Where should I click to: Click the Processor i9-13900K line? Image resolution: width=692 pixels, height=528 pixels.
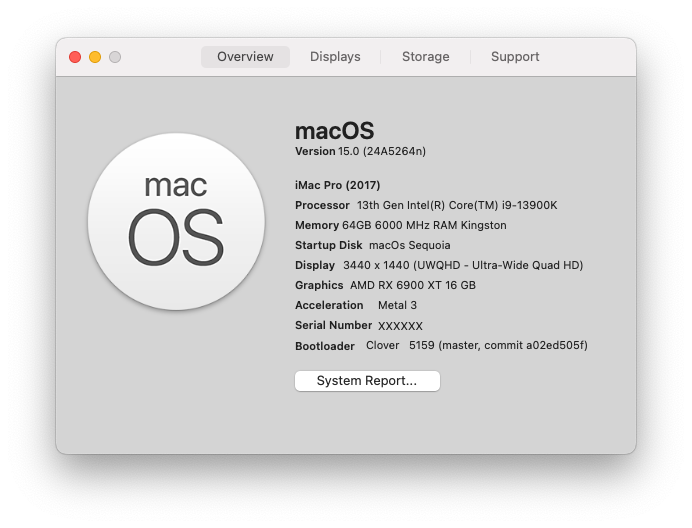pos(426,205)
